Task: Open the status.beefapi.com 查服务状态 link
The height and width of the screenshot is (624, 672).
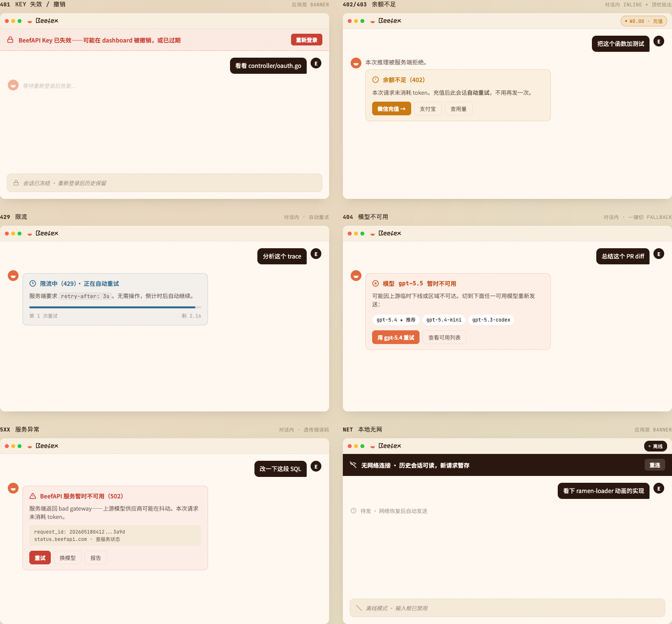Action: tap(77, 539)
